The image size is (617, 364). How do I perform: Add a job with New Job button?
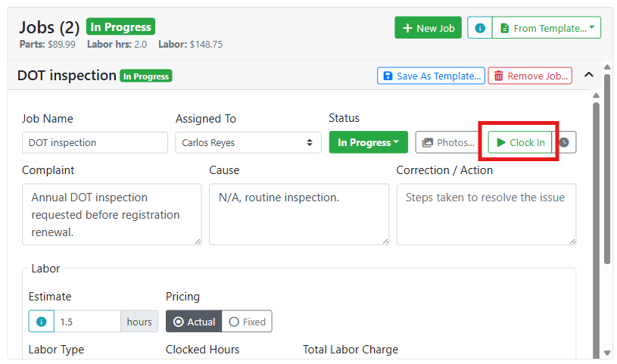tap(428, 28)
